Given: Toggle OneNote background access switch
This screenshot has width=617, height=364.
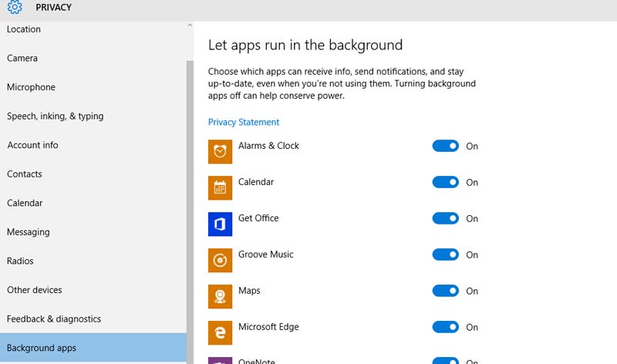Looking at the screenshot, I should (x=446, y=360).
